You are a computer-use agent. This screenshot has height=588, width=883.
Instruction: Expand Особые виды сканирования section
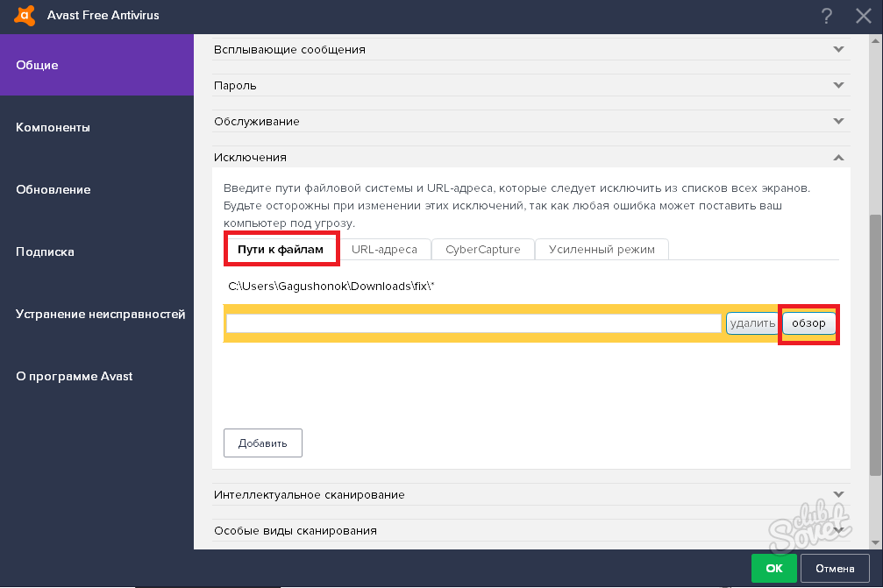click(x=838, y=530)
